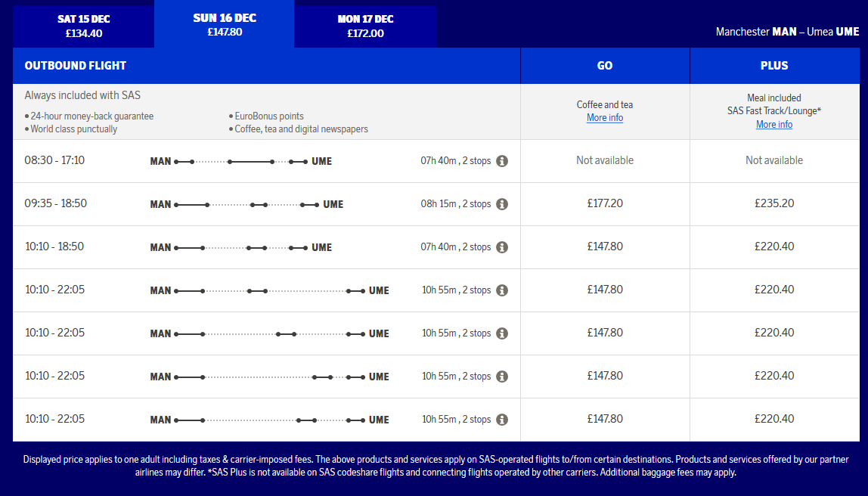Switch to SAT 15 DEC date tab

[84, 26]
